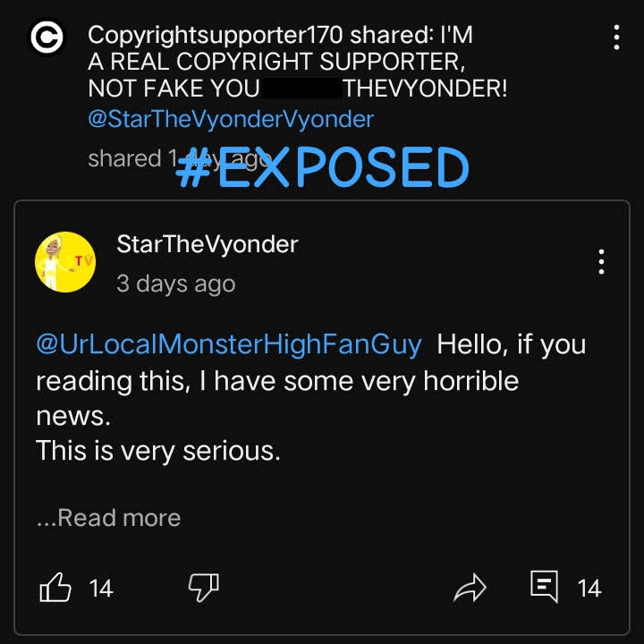Open the @UrLocalMonsterHighFanGuy mention
This screenshot has height=644, width=644.
(229, 344)
